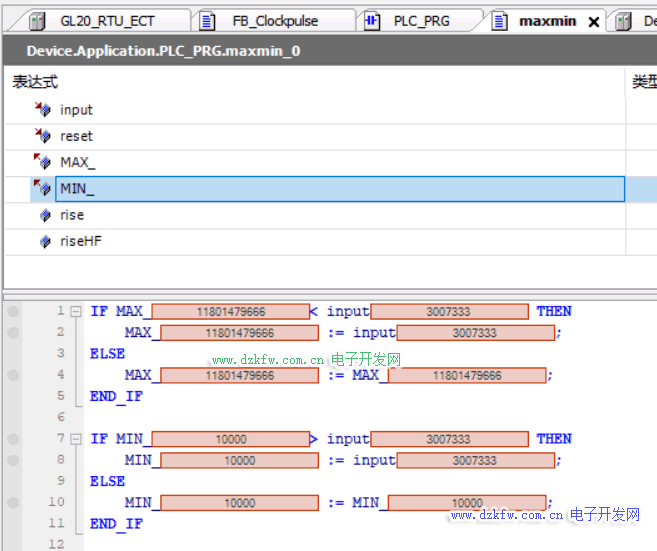Screen dimensions: 657x551
Task: Collapse the IF MAX_ block at line 1
Action: click(76, 311)
